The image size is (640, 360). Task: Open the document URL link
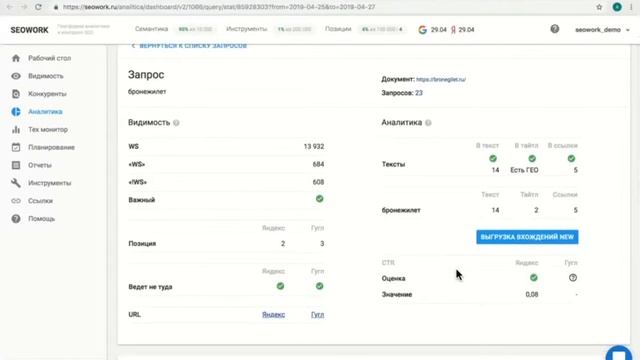pos(441,80)
